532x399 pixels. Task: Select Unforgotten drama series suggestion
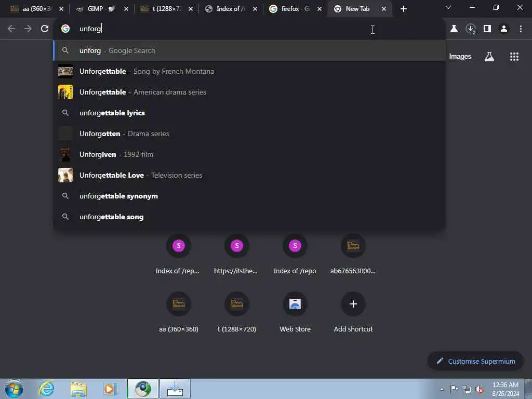tap(249, 134)
